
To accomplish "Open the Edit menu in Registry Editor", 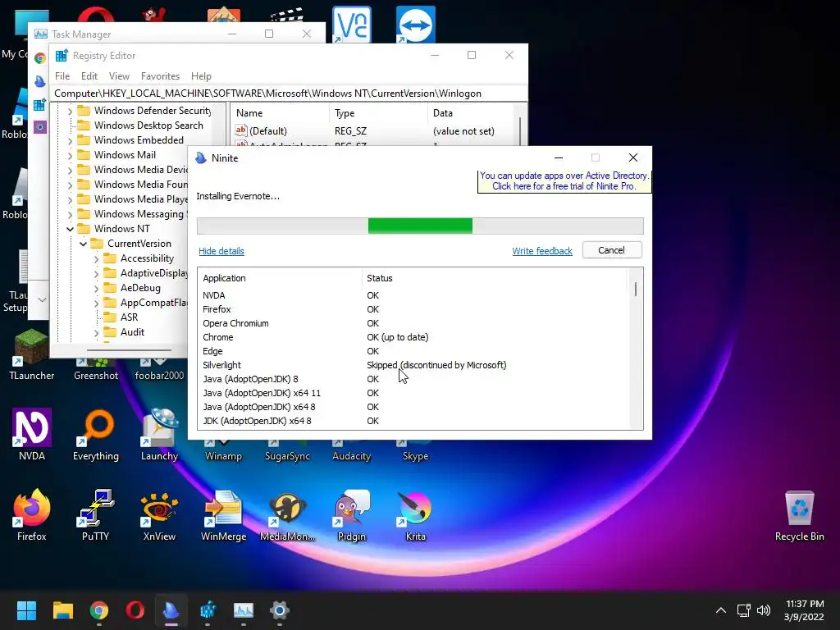I will point(89,76).
